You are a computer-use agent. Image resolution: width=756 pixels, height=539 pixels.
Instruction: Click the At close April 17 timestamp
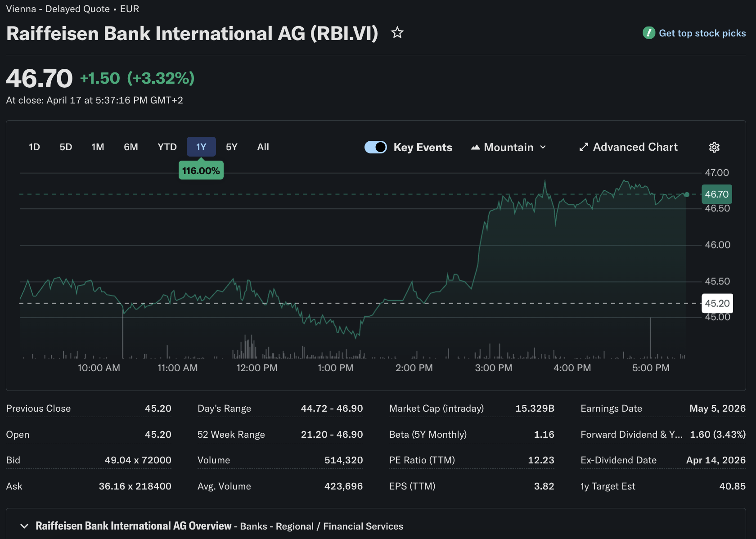(94, 100)
